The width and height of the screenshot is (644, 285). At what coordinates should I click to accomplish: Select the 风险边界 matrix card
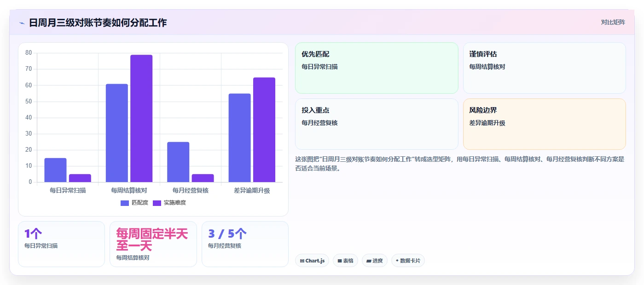click(545, 124)
